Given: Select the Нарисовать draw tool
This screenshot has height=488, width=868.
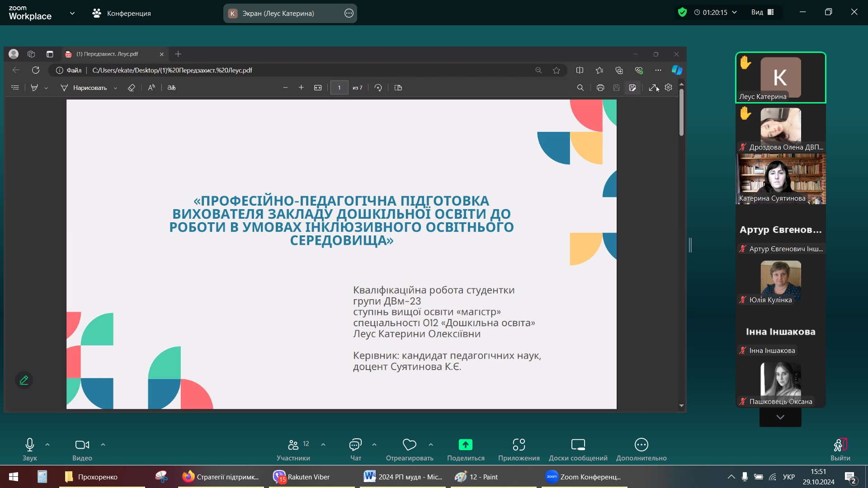Looking at the screenshot, I should tap(84, 88).
